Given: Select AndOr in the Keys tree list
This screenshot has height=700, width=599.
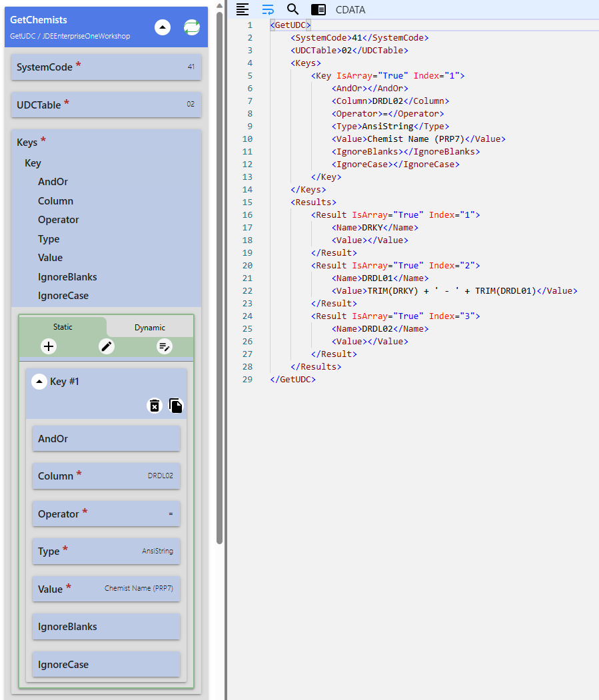Looking at the screenshot, I should coord(53,182).
